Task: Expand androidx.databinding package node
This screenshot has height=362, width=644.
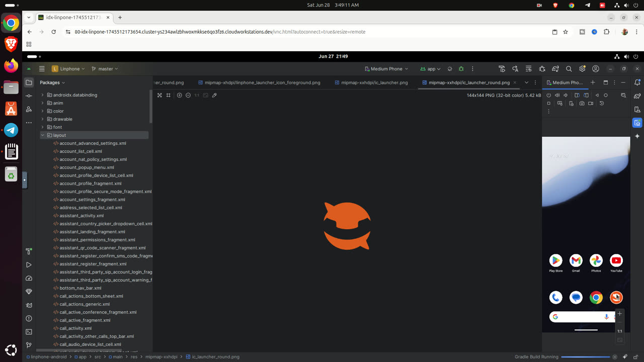Action: [43, 95]
